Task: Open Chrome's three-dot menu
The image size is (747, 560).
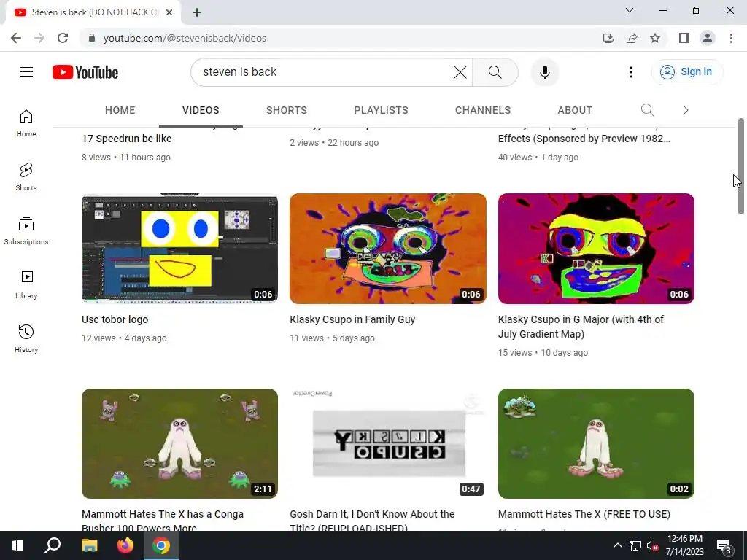Action: [x=731, y=38]
